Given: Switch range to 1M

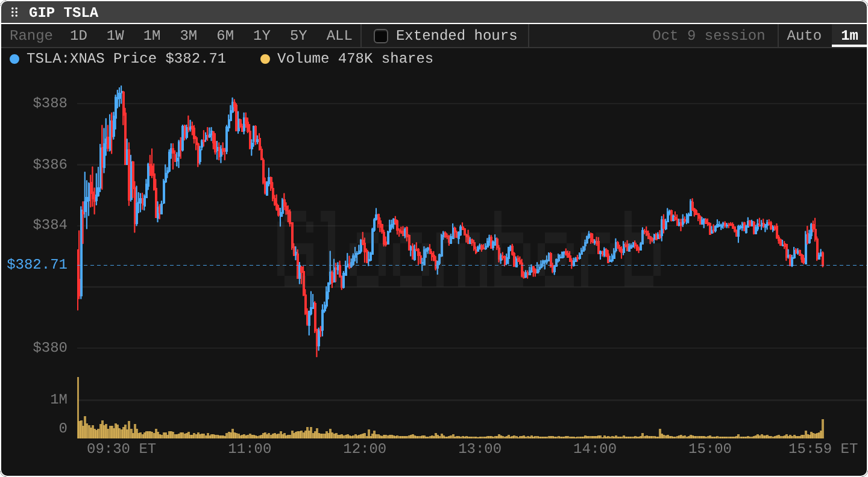Looking at the screenshot, I should click(x=152, y=36).
